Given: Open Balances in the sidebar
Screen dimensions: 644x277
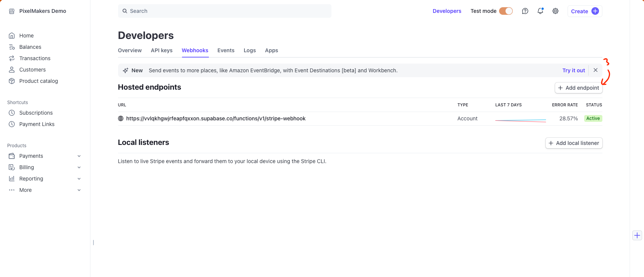Looking at the screenshot, I should click(x=30, y=47).
